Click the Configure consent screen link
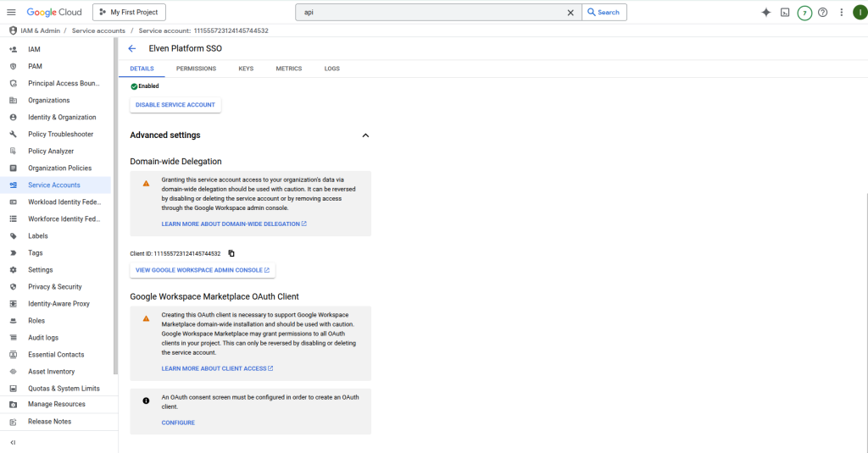Image resolution: width=868 pixels, height=453 pixels. click(x=178, y=423)
